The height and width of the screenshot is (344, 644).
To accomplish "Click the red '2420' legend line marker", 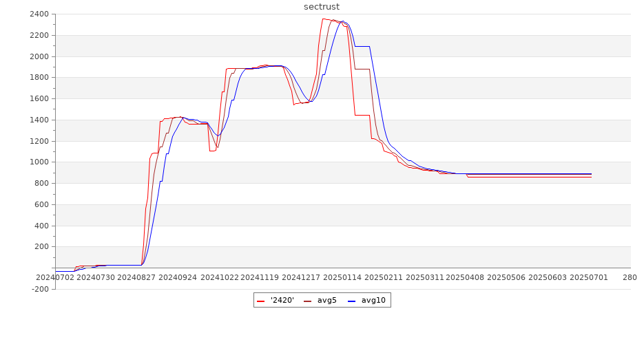I will [x=261, y=301].
